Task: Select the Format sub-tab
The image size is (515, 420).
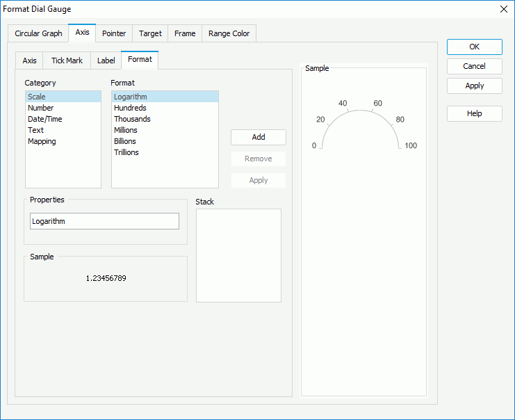Action: (x=140, y=60)
